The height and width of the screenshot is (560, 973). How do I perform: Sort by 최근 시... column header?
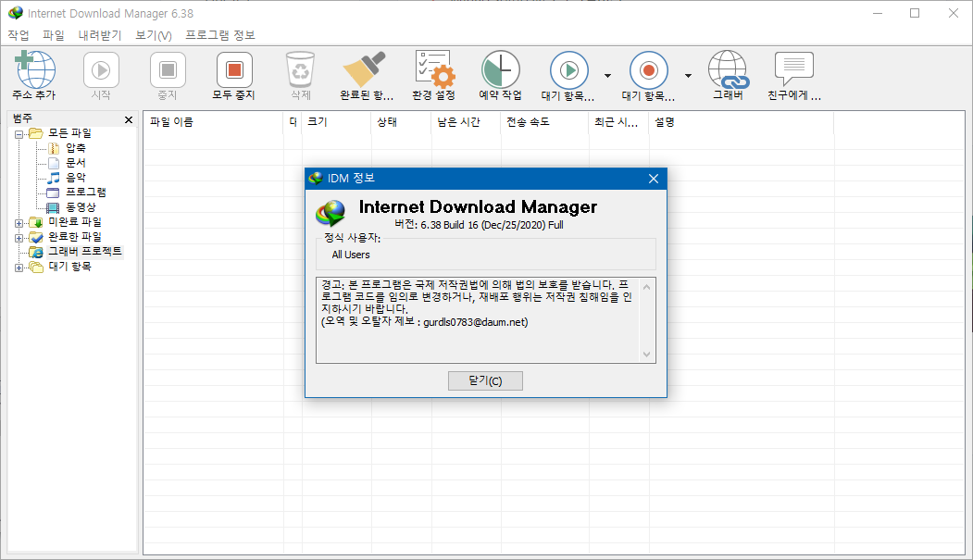618,122
